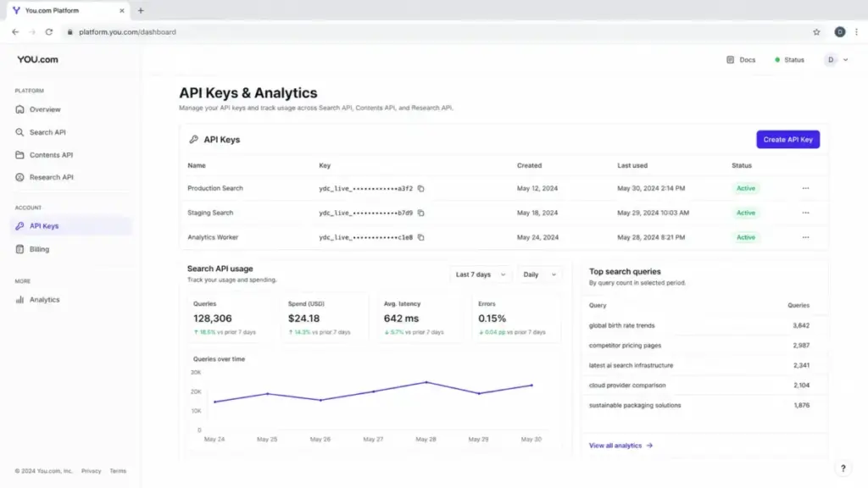Click the Analytics Worker key name
The width and height of the screenshot is (868, 488).
coord(213,237)
